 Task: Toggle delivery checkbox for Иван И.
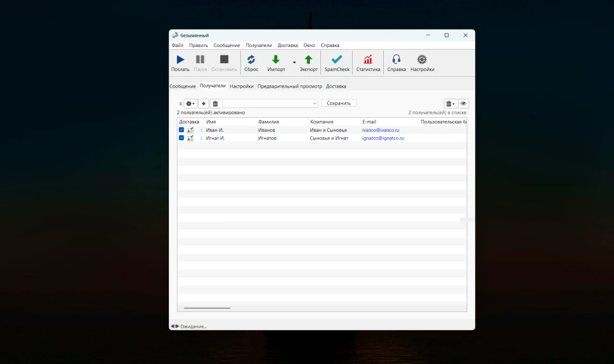(181, 130)
